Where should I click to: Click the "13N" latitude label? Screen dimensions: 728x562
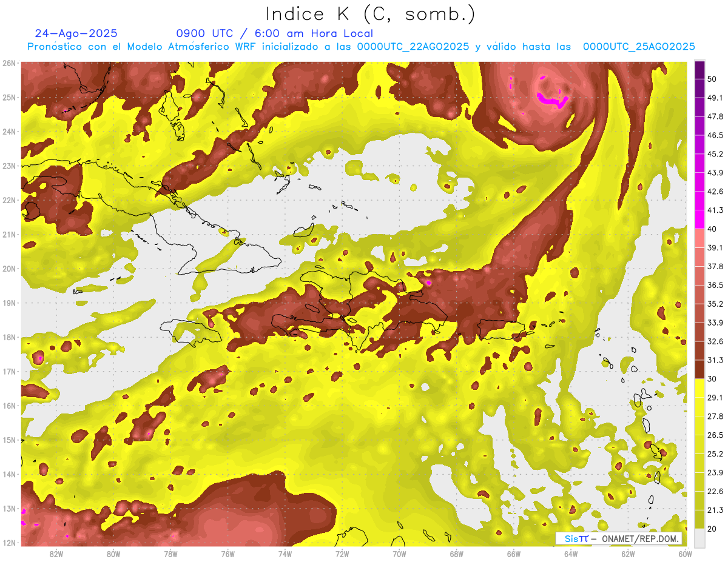[x=9, y=509]
